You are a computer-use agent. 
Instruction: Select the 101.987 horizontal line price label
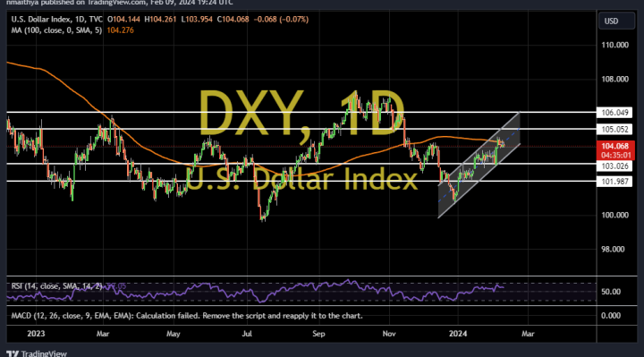tap(614, 181)
